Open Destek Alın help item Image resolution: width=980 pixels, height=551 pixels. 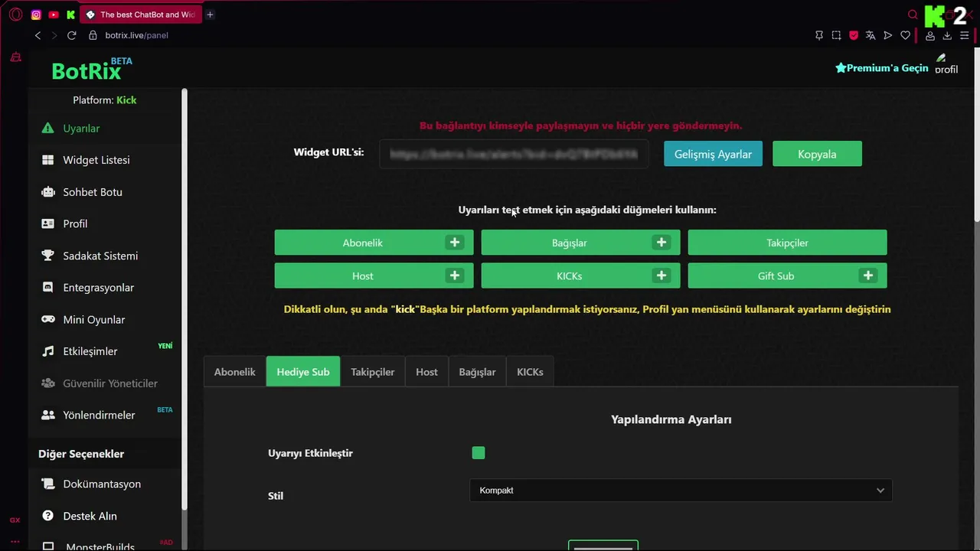point(80,516)
